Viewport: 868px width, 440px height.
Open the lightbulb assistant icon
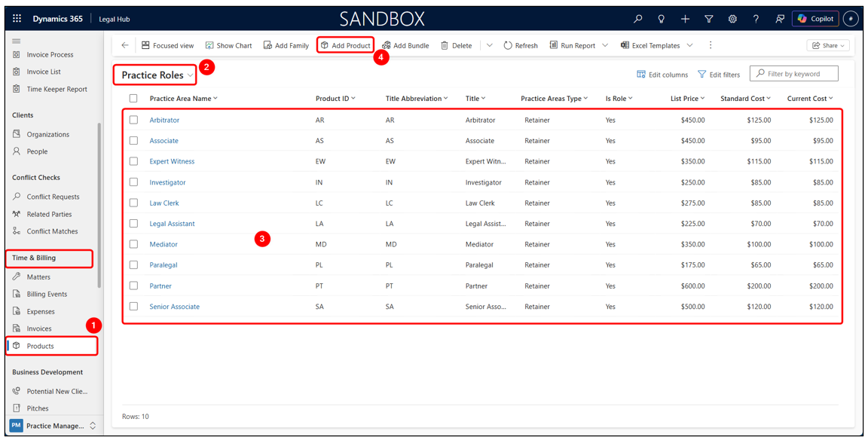click(661, 19)
